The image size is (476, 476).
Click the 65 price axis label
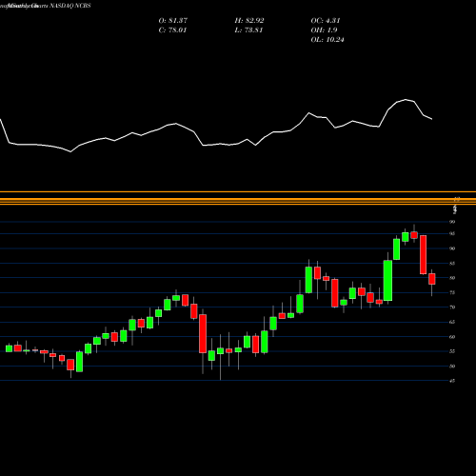(x=452, y=322)
